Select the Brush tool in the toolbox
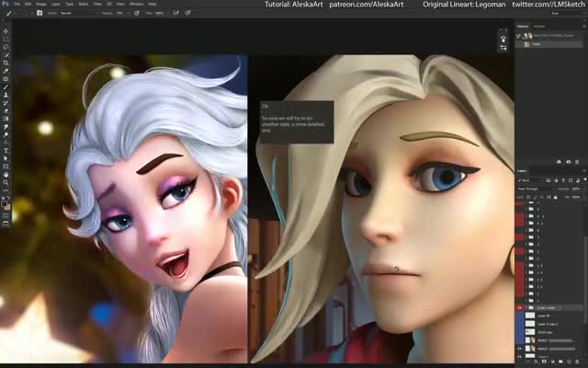 coord(6,86)
